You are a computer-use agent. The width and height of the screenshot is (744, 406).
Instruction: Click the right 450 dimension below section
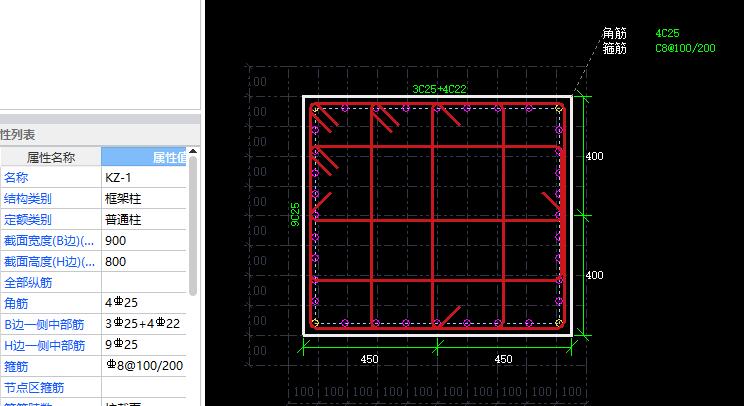503,359
